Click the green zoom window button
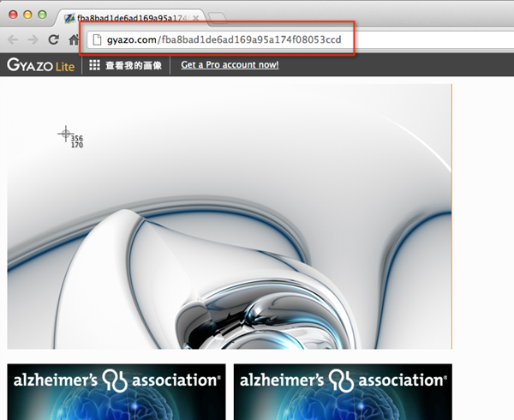514x420 pixels. point(42,15)
